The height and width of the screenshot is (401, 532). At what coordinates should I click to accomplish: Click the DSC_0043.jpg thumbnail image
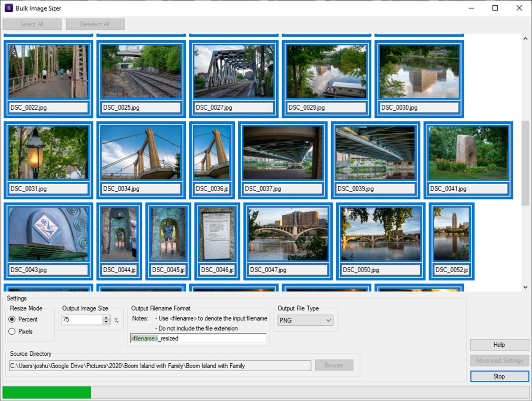[48, 234]
